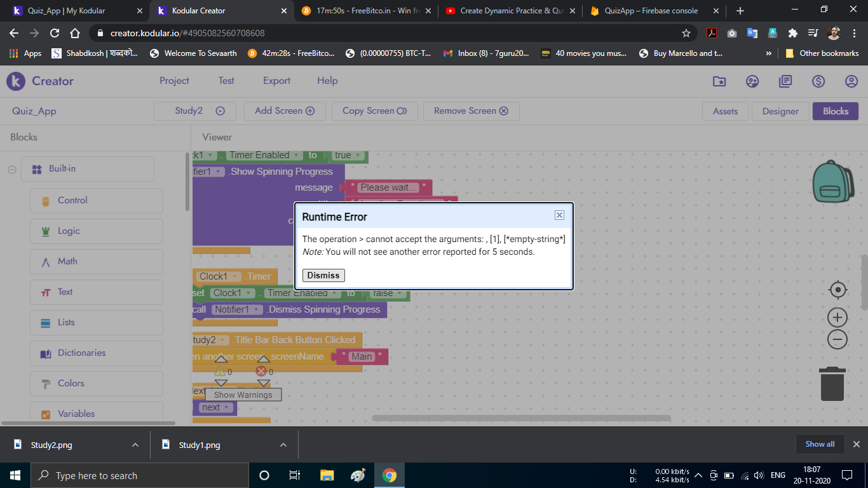Zoom in with the plus icon
The height and width of the screenshot is (488, 868).
837,317
